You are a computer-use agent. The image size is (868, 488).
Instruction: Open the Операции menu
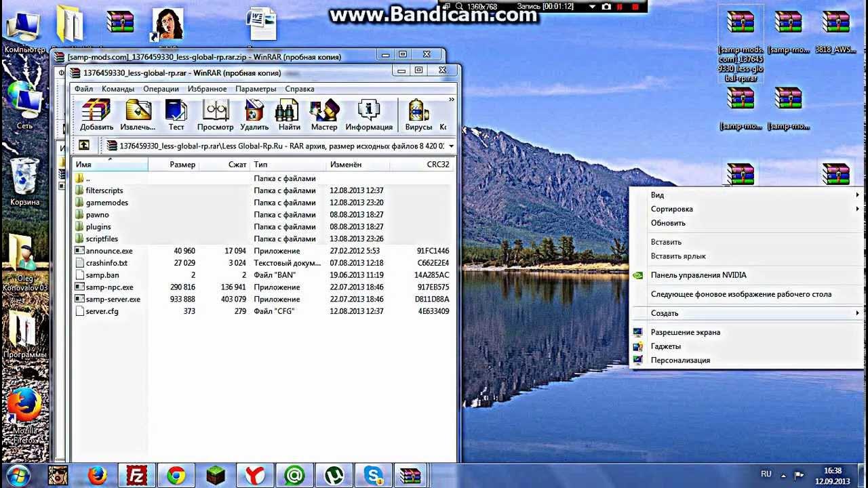click(161, 89)
